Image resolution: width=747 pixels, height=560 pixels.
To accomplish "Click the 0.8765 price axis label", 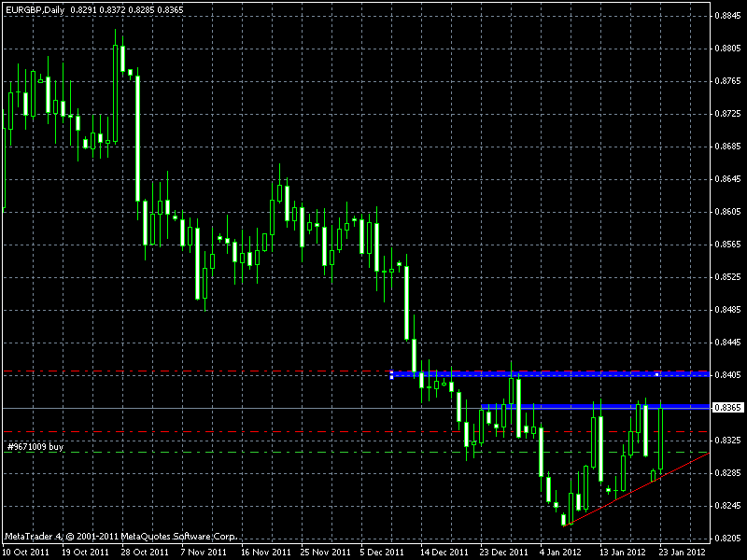I will [x=728, y=81].
